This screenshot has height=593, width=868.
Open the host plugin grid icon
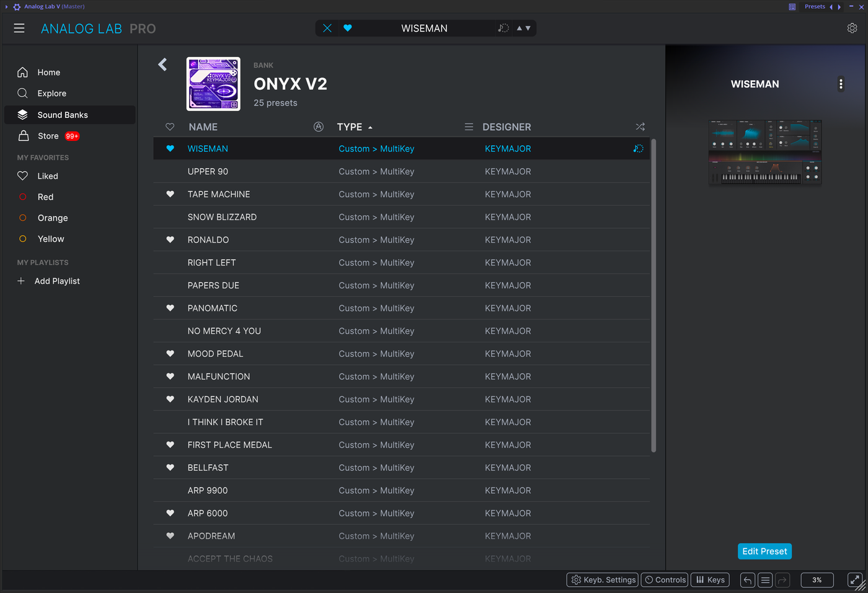tap(792, 7)
